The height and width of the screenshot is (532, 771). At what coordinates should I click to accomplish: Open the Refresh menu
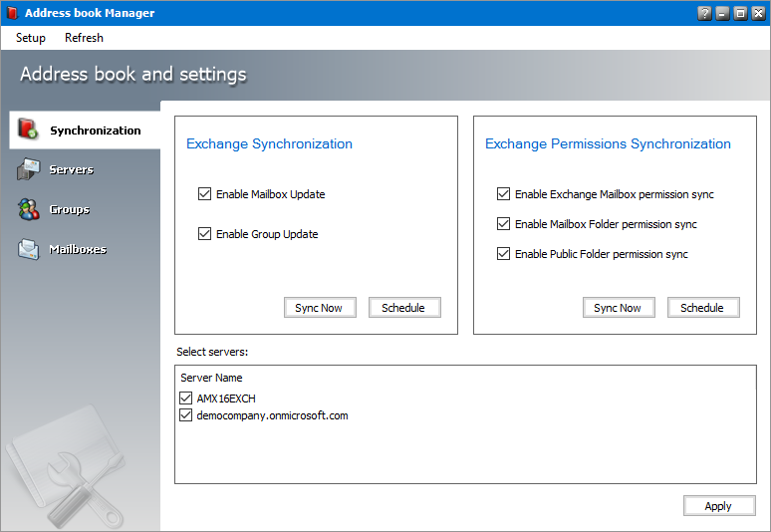click(x=84, y=38)
